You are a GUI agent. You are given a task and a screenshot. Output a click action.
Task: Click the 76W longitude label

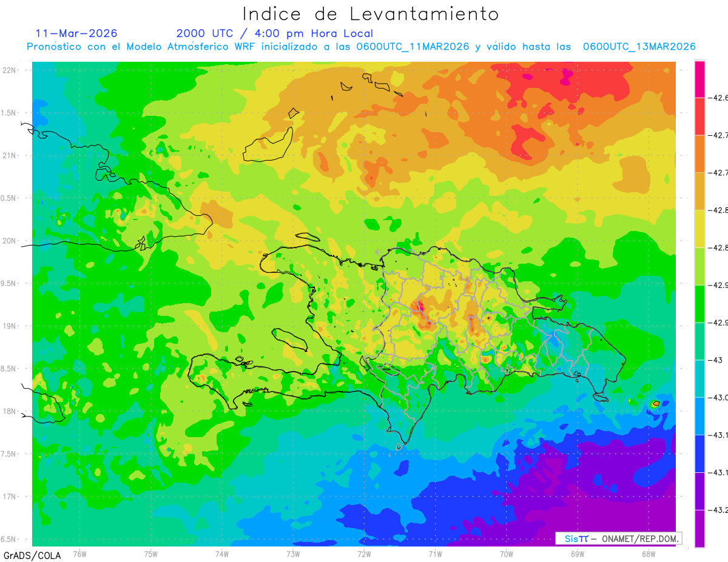pos(79,554)
